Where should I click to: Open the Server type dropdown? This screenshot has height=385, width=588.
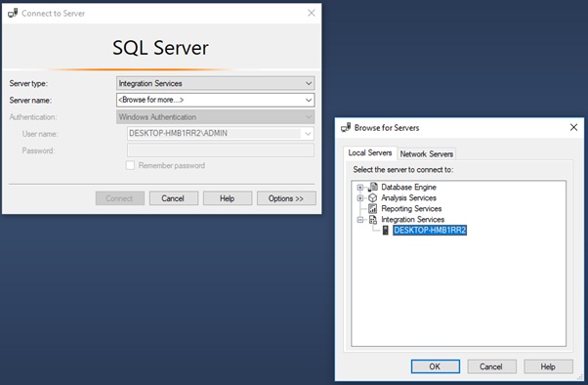[x=215, y=83]
